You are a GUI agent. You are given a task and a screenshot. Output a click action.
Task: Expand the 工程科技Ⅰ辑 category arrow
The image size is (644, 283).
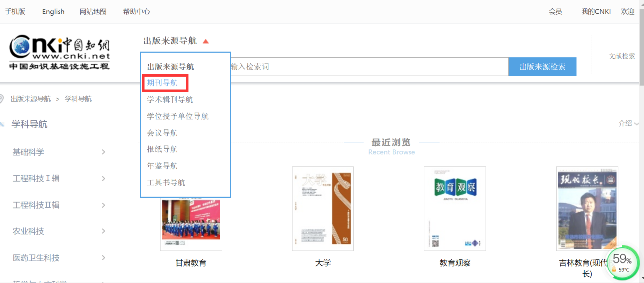tap(103, 178)
